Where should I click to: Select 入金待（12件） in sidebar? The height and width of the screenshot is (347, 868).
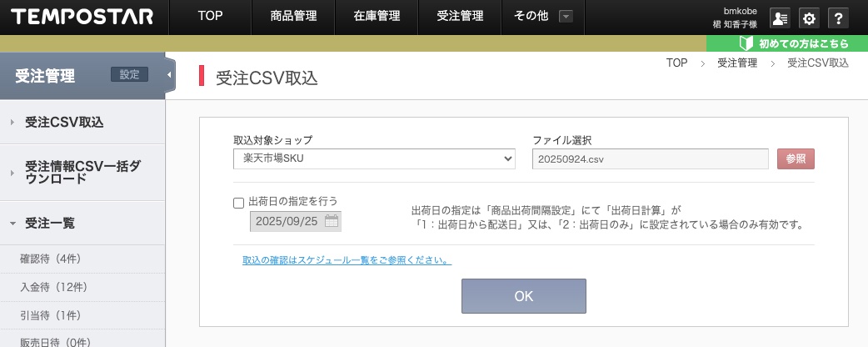[x=53, y=288]
